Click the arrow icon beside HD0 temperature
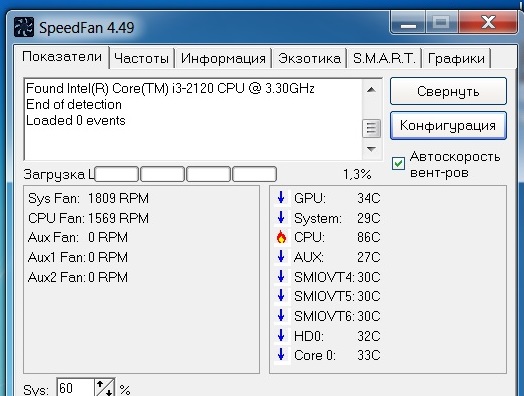Screen dimensions: 524x396 tap(281, 336)
